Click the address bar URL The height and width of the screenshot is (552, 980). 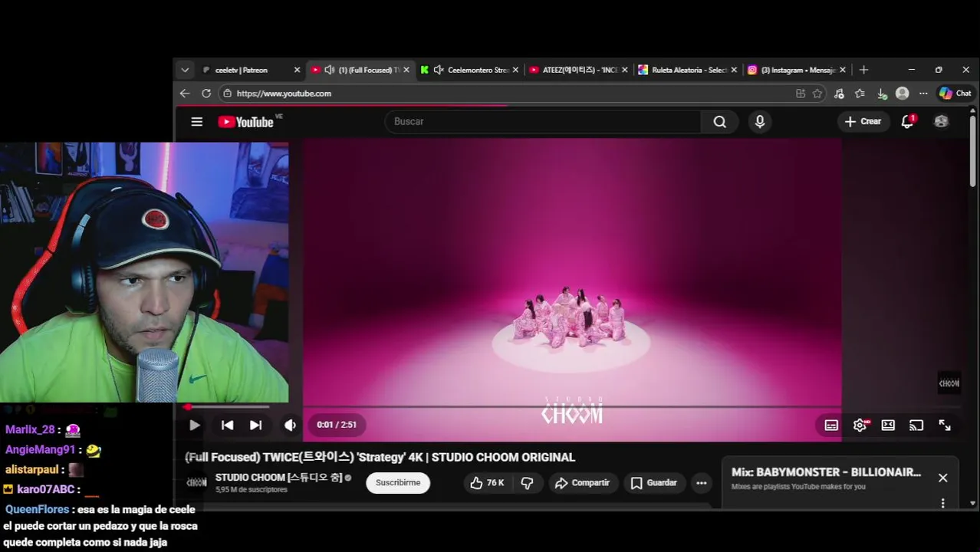click(284, 94)
